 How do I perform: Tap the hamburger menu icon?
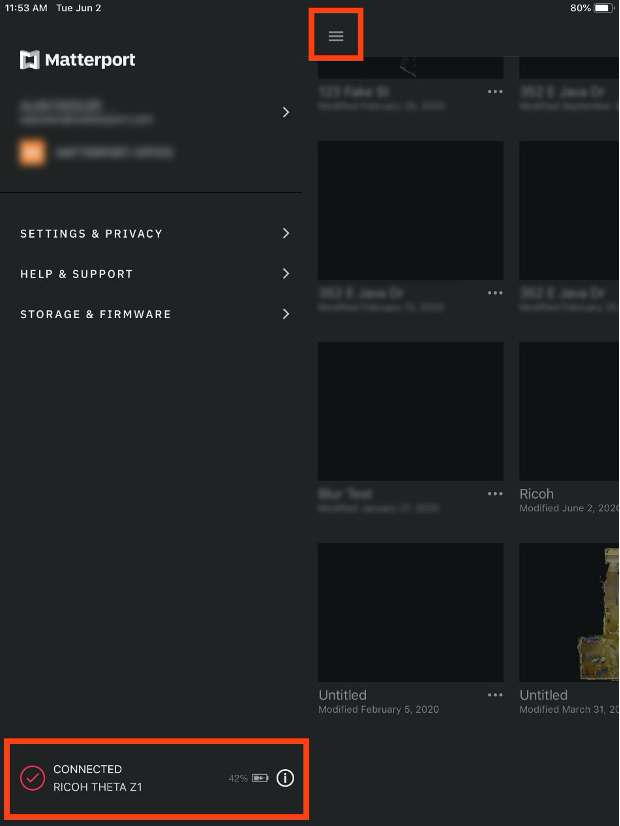click(x=336, y=36)
